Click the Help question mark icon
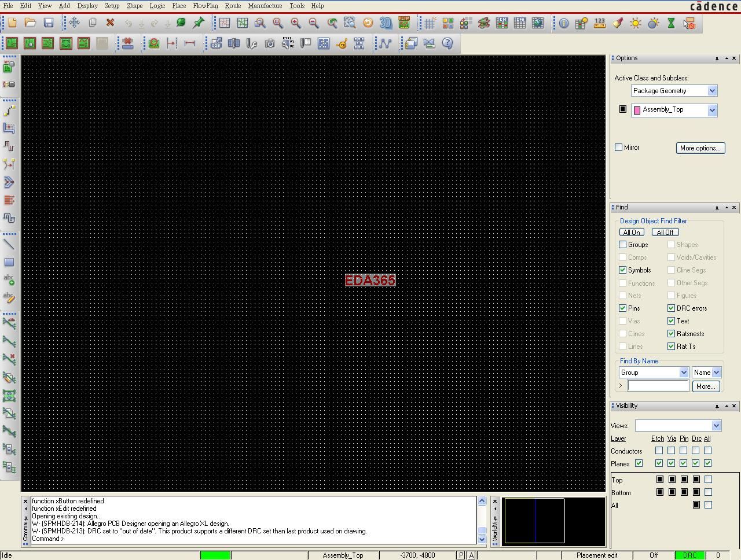Viewport: 741px width, 560px height. pyautogui.click(x=447, y=43)
